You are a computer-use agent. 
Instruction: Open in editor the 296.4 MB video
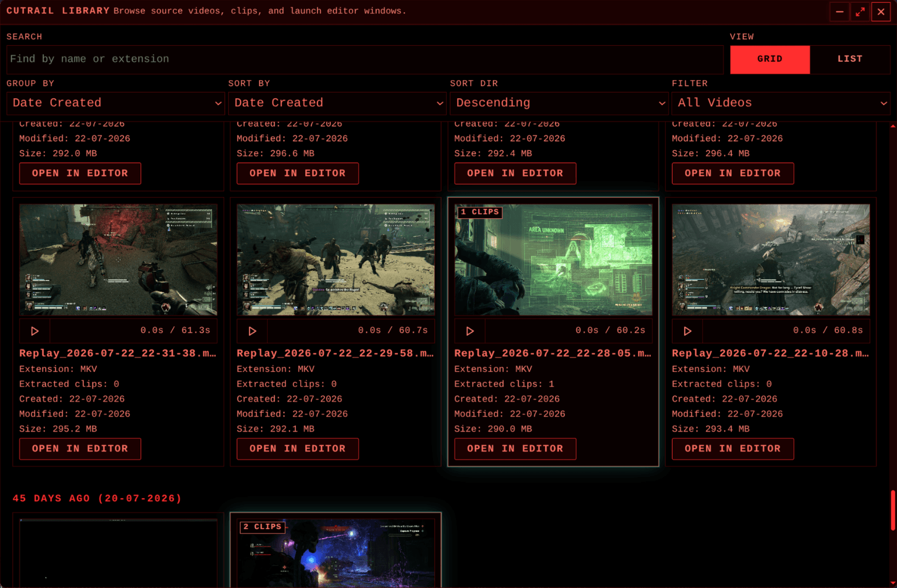click(x=733, y=174)
